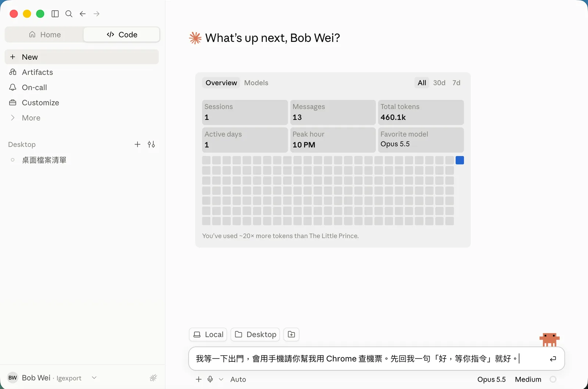
Task: Click the circular status indicator near Medium
Action: point(553,379)
